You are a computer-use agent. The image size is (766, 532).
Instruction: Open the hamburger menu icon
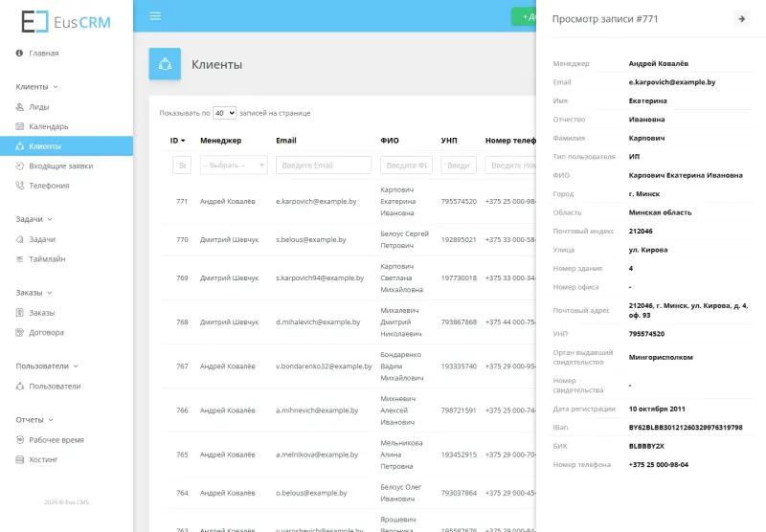(x=155, y=16)
